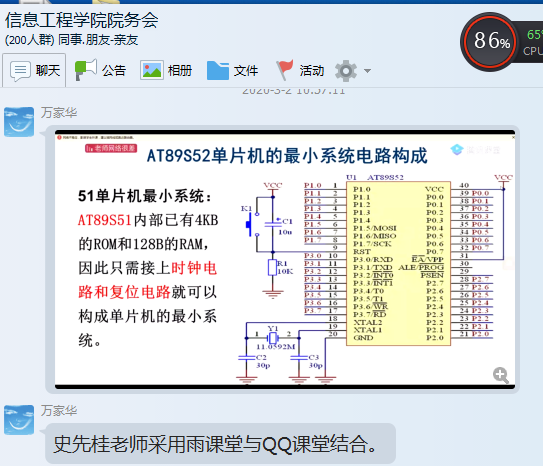Click the magnifier zoom icon on the image
Screen dimensions: 543x466
[501, 375]
